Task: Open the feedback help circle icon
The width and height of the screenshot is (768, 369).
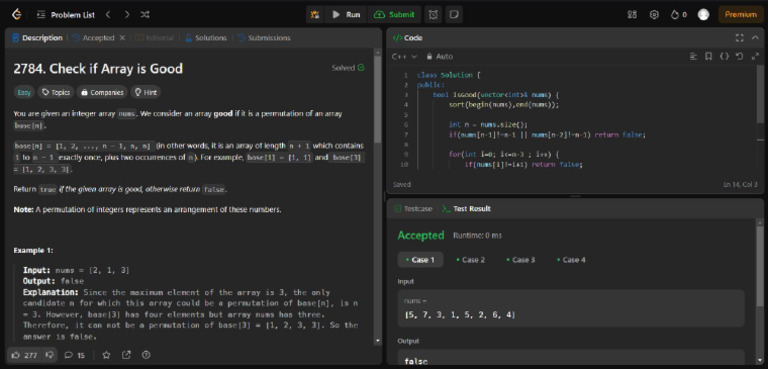Action: [146, 355]
